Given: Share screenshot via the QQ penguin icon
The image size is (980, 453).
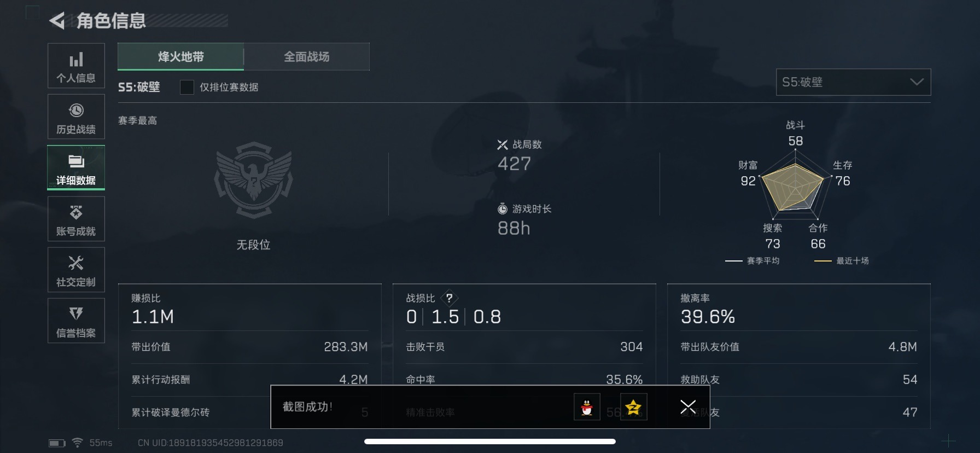Looking at the screenshot, I should [587, 407].
